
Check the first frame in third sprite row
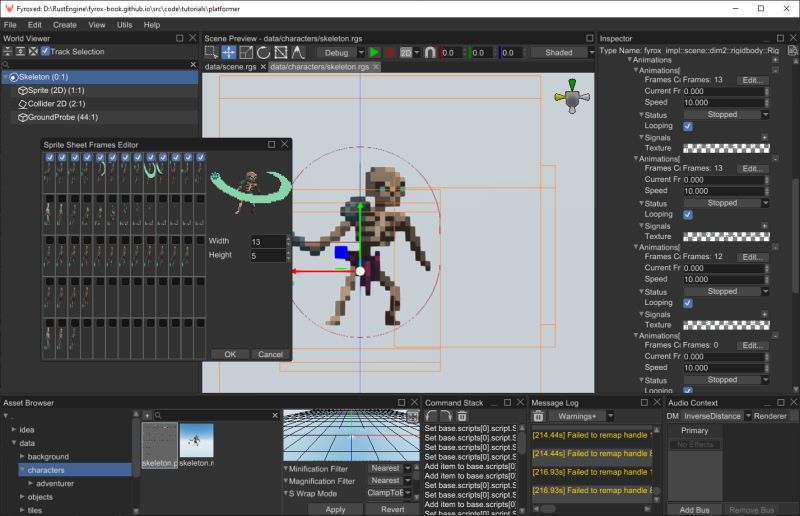tap(49, 240)
